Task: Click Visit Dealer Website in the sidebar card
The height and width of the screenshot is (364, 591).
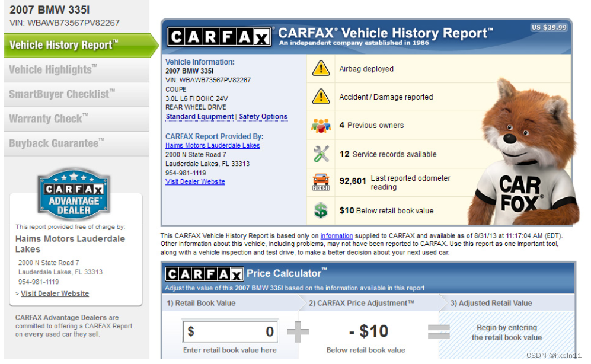Action: click(55, 293)
